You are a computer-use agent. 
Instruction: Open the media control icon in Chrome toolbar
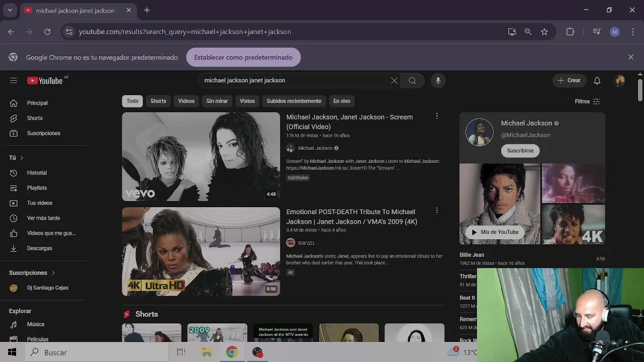(x=597, y=32)
